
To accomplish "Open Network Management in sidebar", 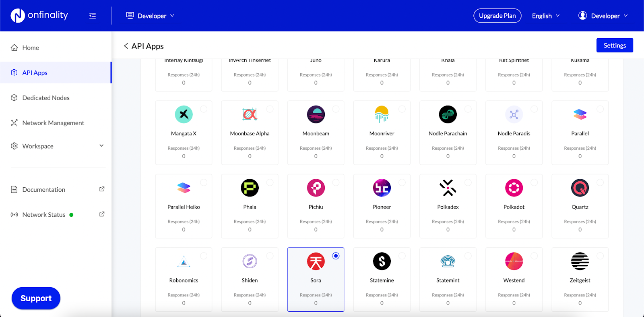I will [x=56, y=123].
